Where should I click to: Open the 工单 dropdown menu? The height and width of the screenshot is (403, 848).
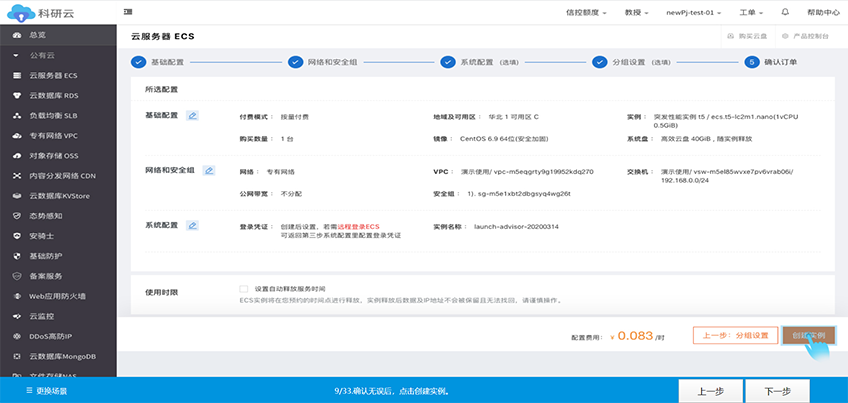pyautogui.click(x=750, y=13)
